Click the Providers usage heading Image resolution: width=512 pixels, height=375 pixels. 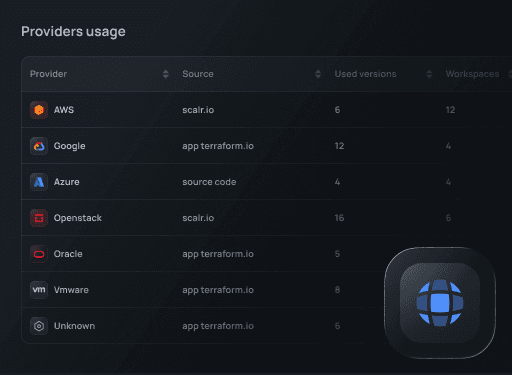73,32
